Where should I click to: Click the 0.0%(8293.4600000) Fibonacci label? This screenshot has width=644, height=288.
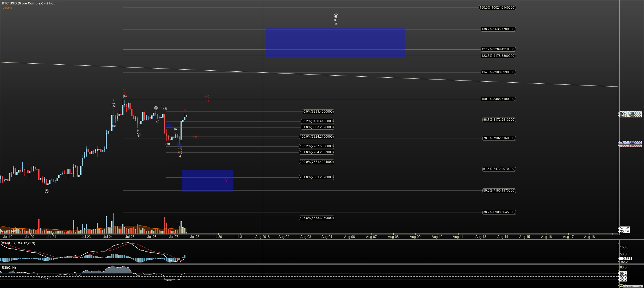tap(318, 112)
